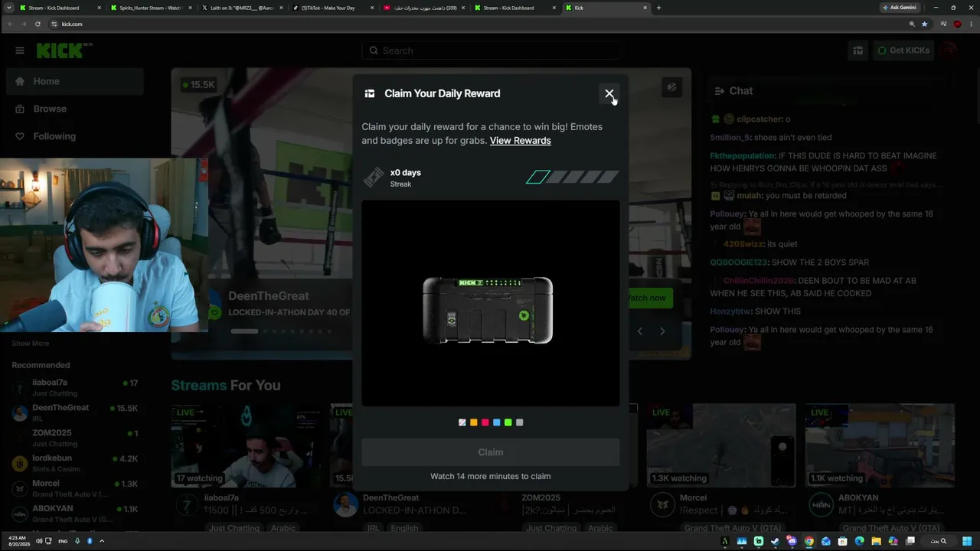Open the browser zoom icon in address bar

pos(912,24)
